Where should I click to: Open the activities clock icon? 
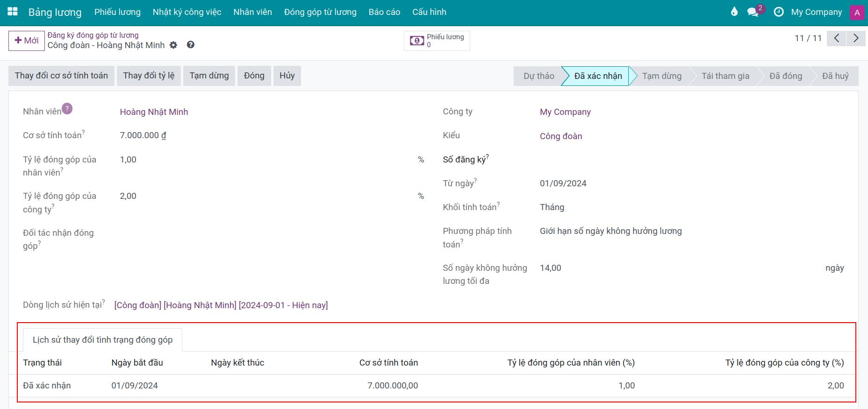pos(779,12)
